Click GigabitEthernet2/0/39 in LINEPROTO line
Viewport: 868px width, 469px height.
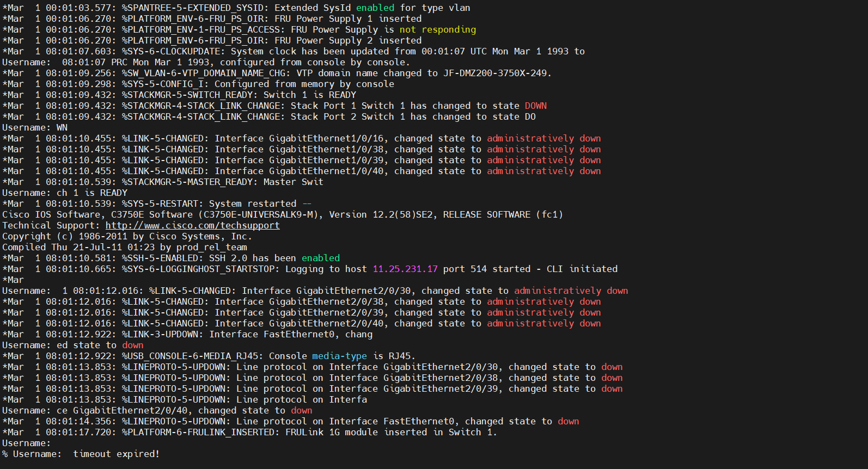(x=440, y=388)
